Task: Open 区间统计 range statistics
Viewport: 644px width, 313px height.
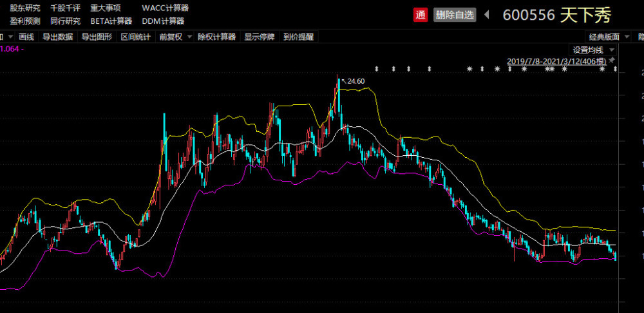Action: point(135,37)
